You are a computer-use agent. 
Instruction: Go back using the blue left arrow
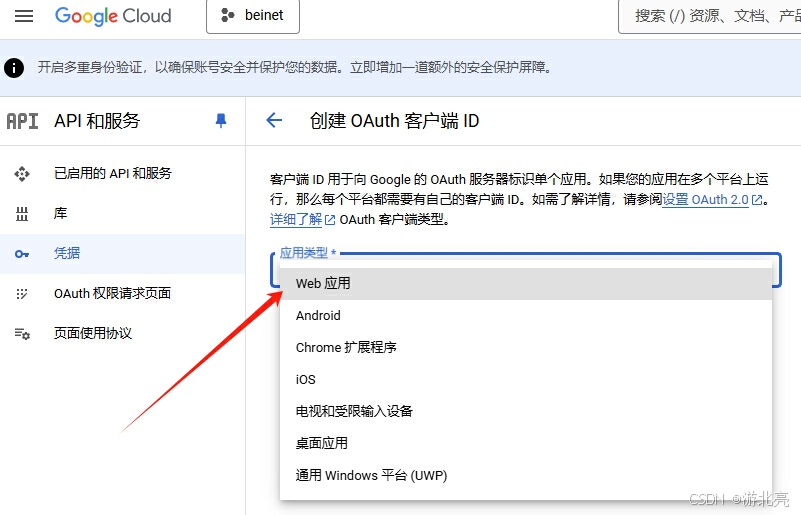[274, 121]
